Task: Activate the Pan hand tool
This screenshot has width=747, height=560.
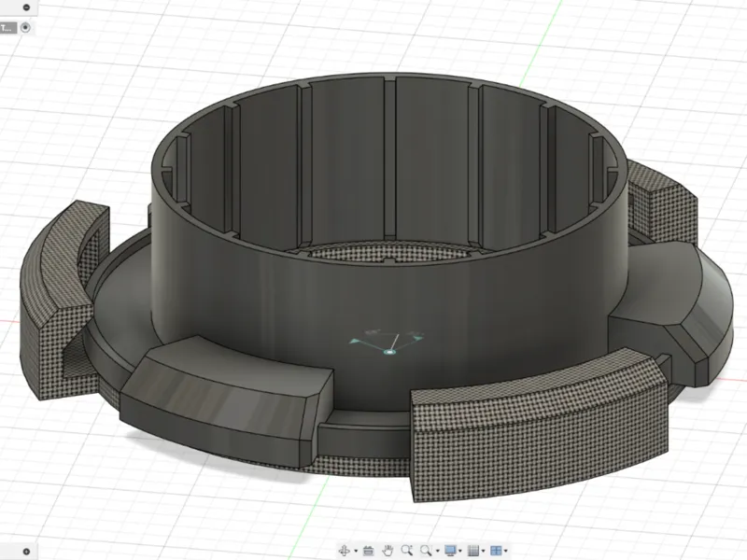Action: click(x=388, y=551)
